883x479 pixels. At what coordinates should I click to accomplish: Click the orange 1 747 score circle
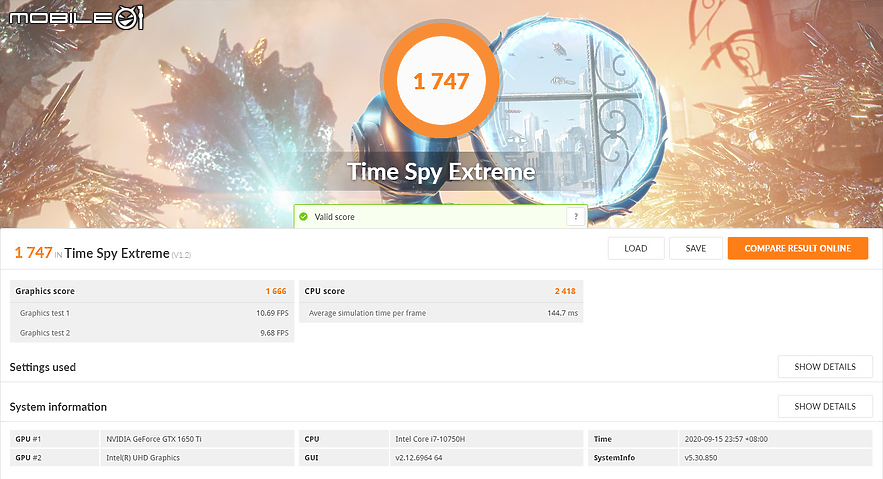pos(441,82)
